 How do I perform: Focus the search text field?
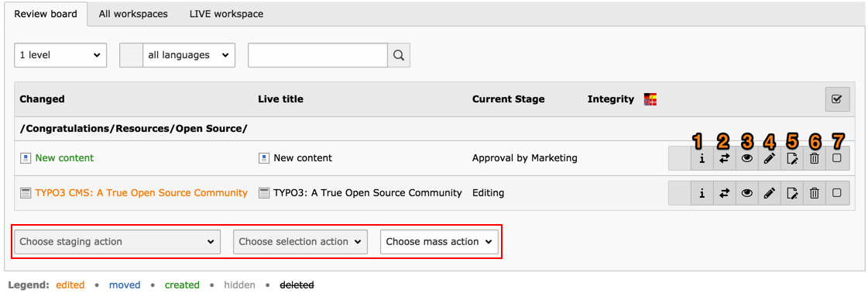[317, 55]
